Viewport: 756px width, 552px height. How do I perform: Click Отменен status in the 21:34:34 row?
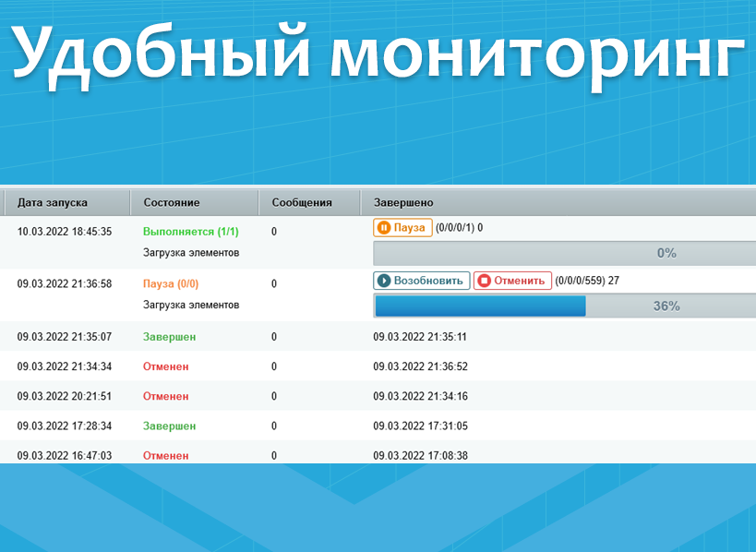click(165, 366)
